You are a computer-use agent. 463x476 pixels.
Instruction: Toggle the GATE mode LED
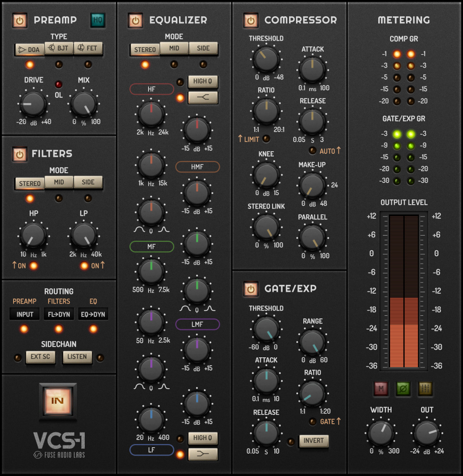[313, 422]
